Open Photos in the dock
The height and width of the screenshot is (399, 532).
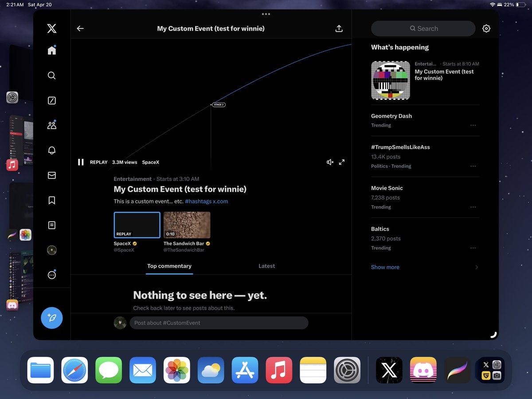[177, 370]
